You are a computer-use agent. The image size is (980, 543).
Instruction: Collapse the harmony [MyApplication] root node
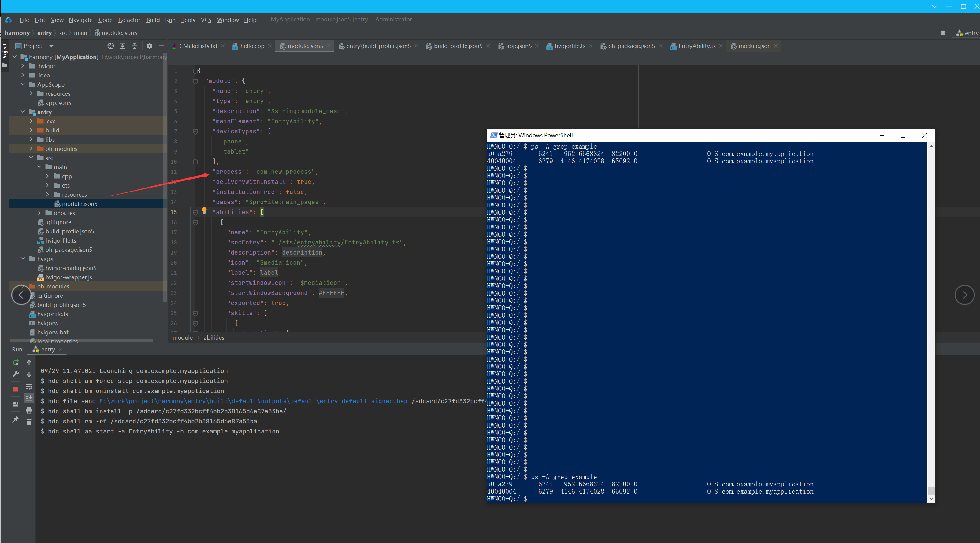14,57
